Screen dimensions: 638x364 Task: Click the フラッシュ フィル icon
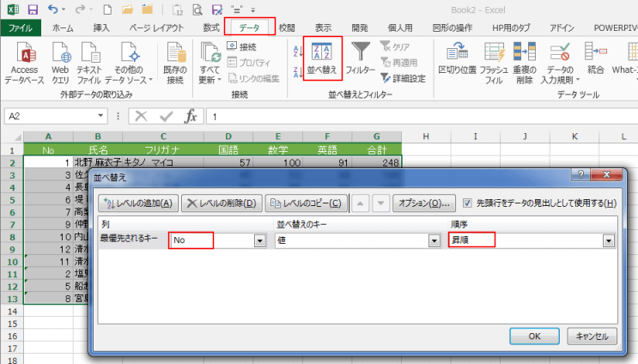494,63
